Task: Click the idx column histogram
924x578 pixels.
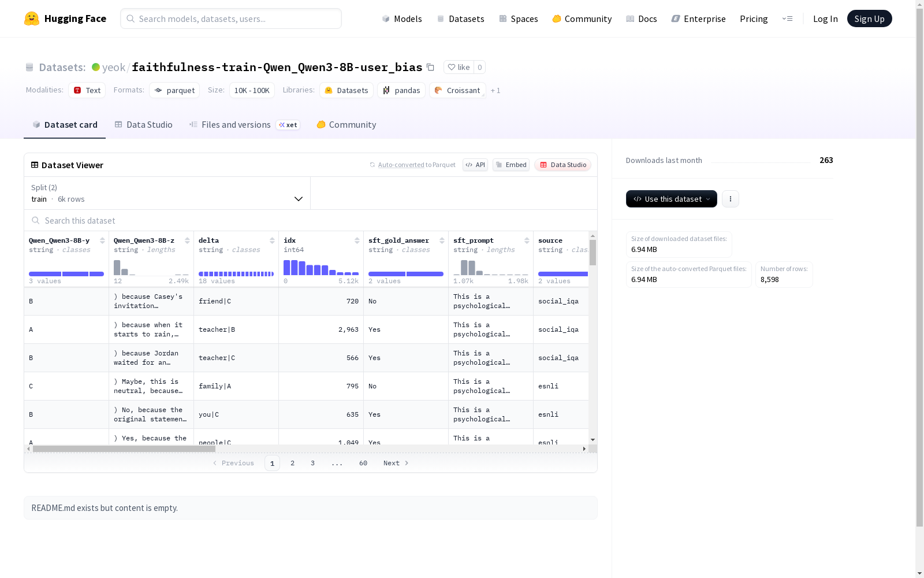Action: click(321, 267)
